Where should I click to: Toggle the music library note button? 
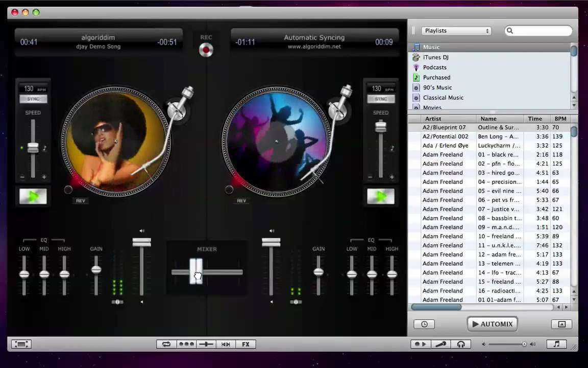pos(556,344)
